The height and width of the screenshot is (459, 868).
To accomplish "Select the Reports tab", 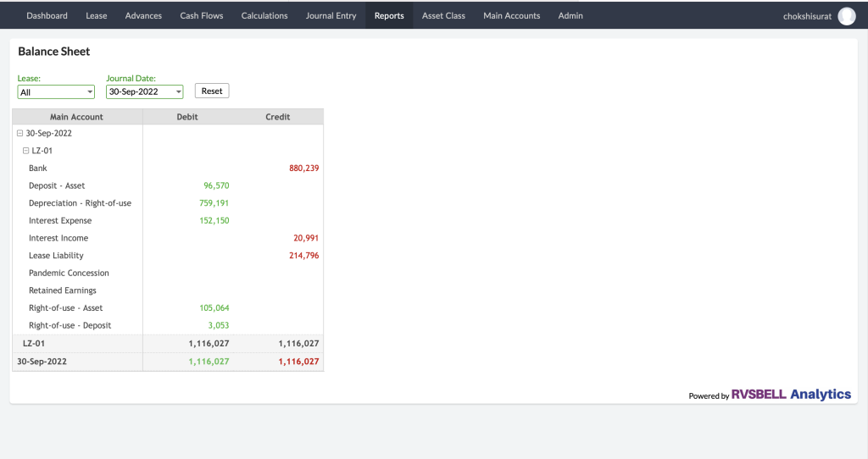I will click(389, 16).
